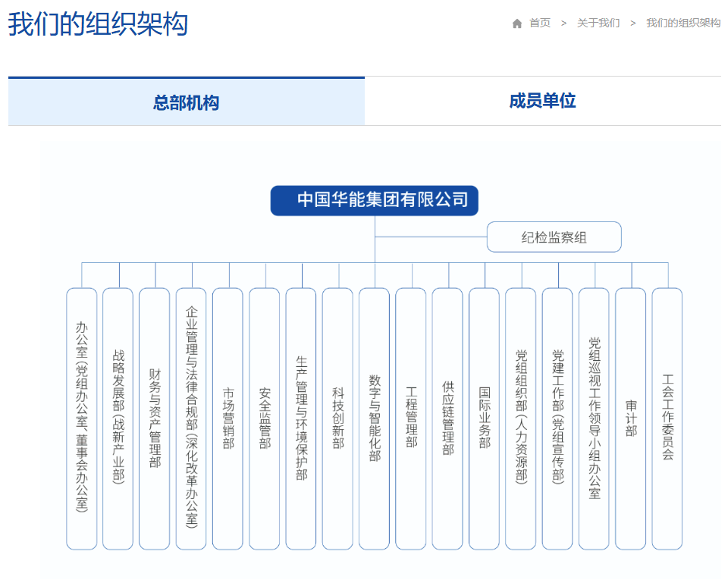The height and width of the screenshot is (583, 728).
Task: Click the 科技创新部 box
Action: pyautogui.click(x=337, y=418)
